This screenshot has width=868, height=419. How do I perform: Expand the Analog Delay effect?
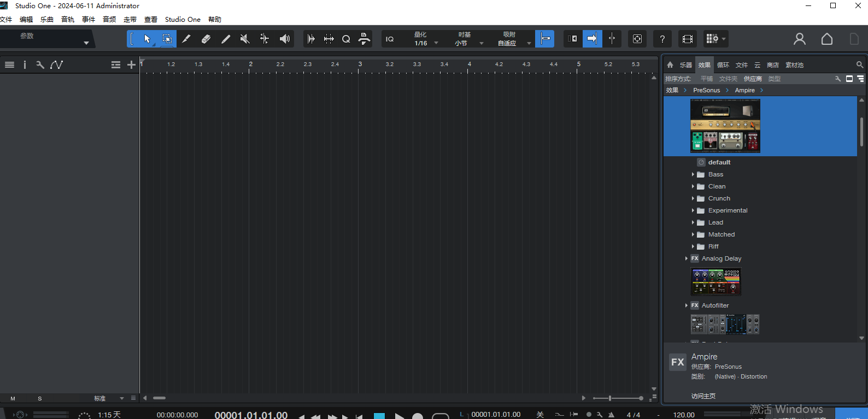point(687,258)
